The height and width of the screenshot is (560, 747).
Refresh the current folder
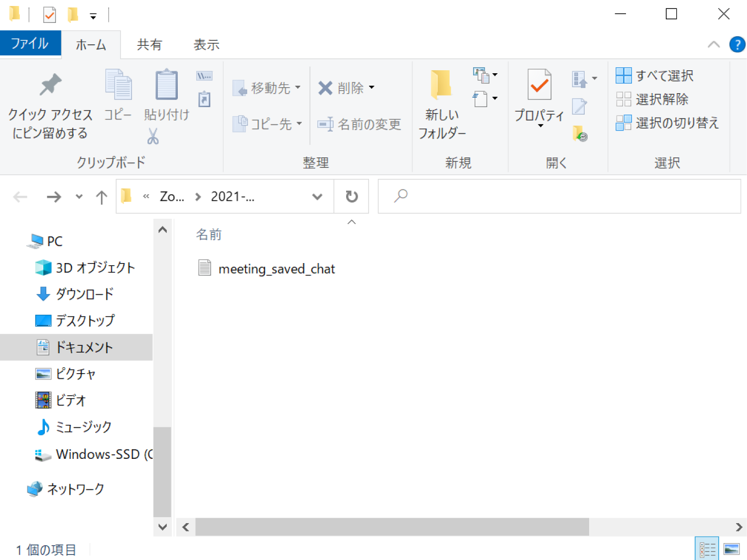[x=352, y=197]
